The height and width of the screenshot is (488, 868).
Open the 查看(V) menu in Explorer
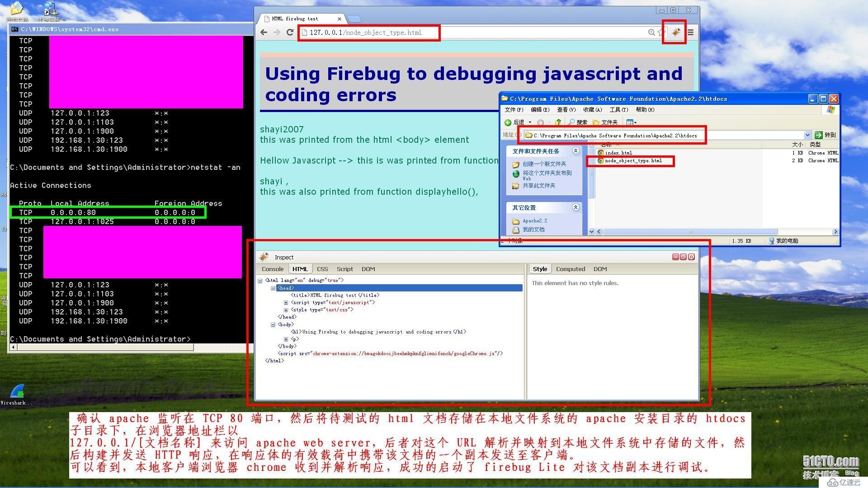tap(566, 110)
